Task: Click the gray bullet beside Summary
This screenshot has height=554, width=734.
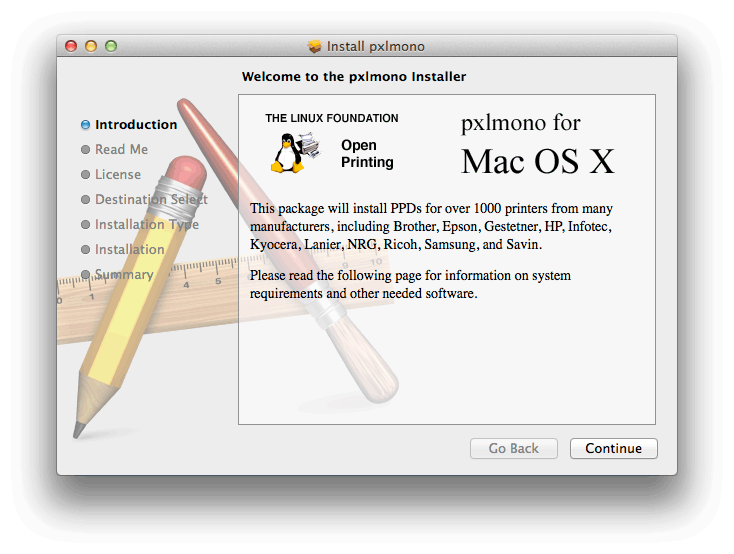Action: point(85,274)
